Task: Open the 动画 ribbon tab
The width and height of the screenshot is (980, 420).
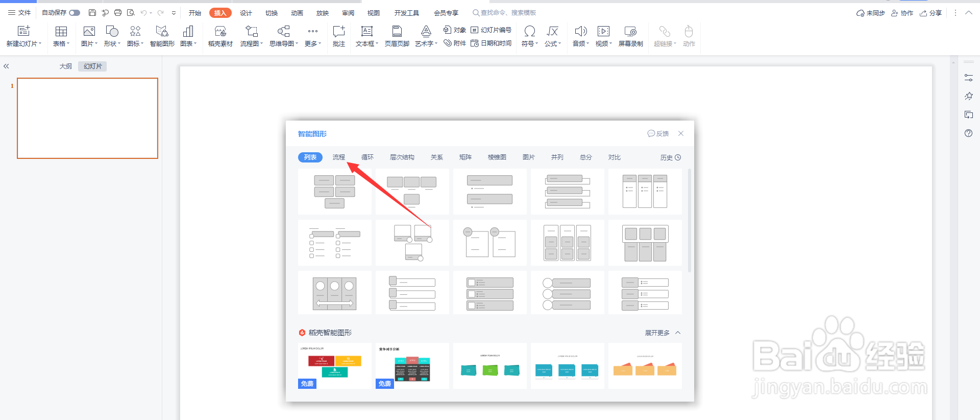Action: (297, 13)
